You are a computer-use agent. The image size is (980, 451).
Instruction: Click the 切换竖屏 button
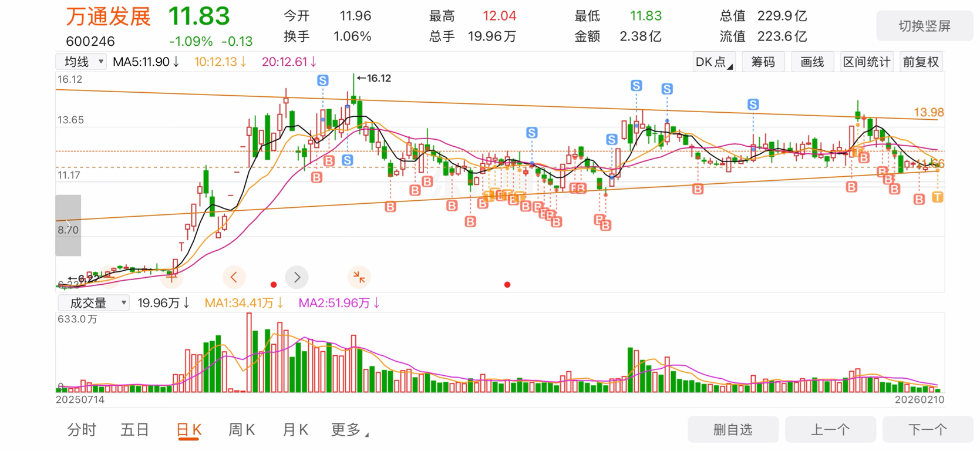[x=924, y=26]
